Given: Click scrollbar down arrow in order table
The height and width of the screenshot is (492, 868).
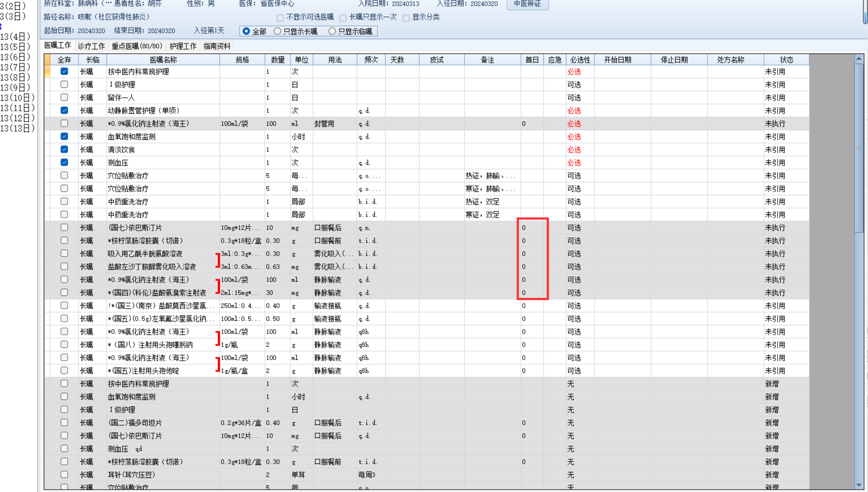Looking at the screenshot, I should [x=859, y=485].
